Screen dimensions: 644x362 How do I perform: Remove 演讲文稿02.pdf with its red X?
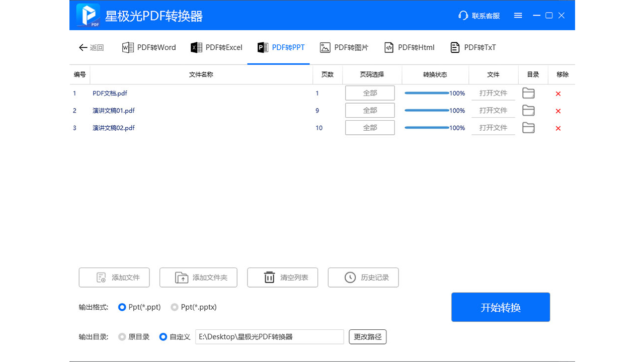pos(558,128)
